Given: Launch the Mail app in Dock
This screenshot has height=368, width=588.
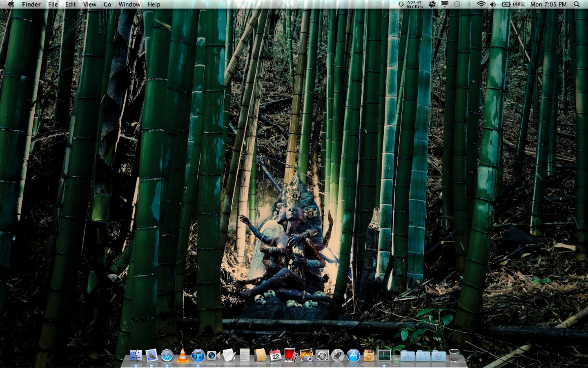Looking at the screenshot, I should tap(151, 355).
